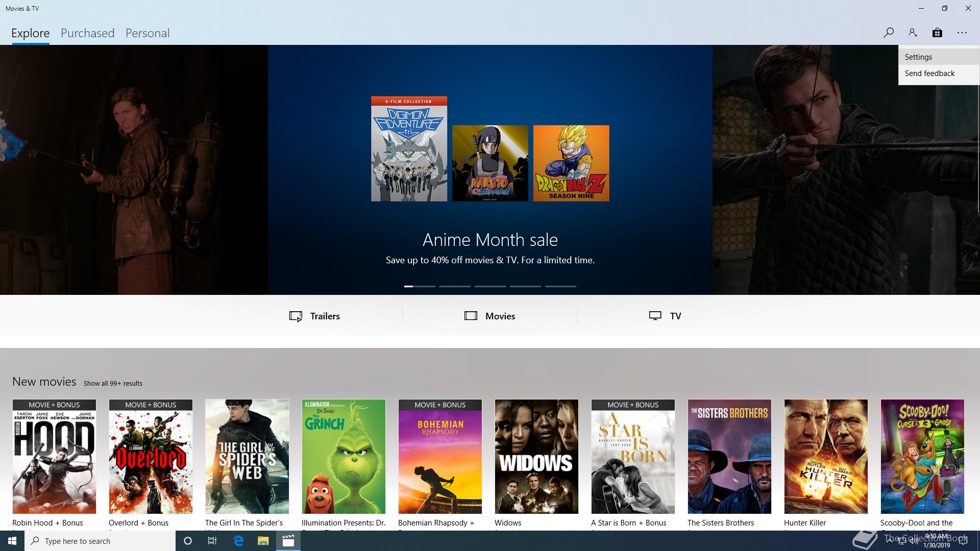Image resolution: width=980 pixels, height=551 pixels.
Task: Open the Widows movie poster
Action: 536,457
